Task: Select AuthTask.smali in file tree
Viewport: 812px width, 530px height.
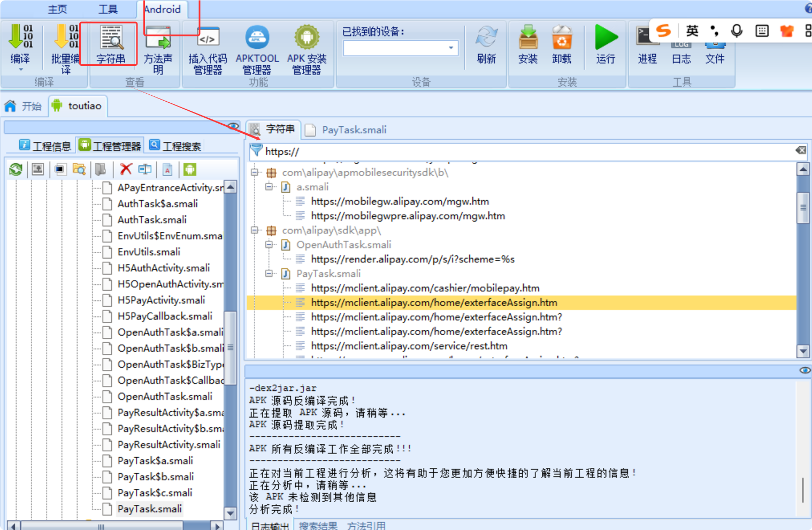Action: [x=152, y=219]
